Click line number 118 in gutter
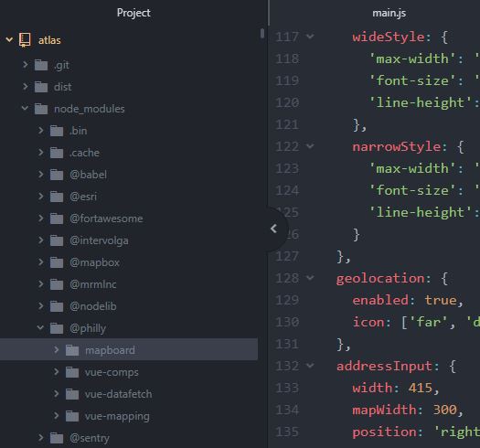480x448 pixels. (x=287, y=59)
